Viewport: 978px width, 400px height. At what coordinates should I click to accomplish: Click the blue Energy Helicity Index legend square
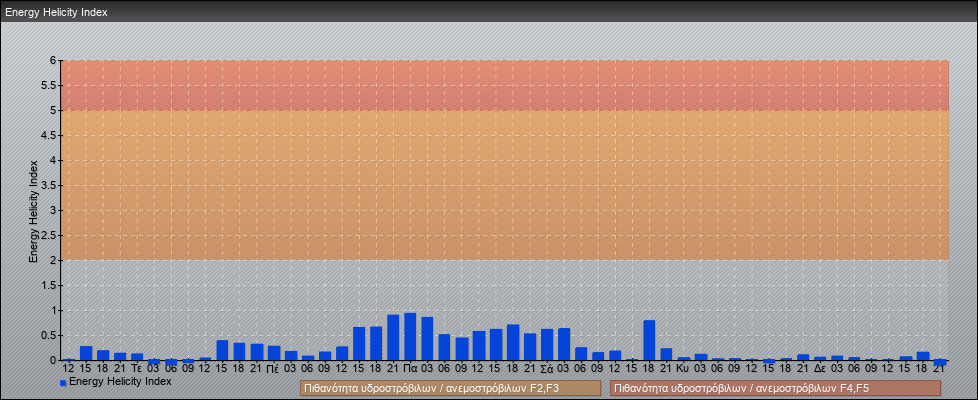point(63,383)
